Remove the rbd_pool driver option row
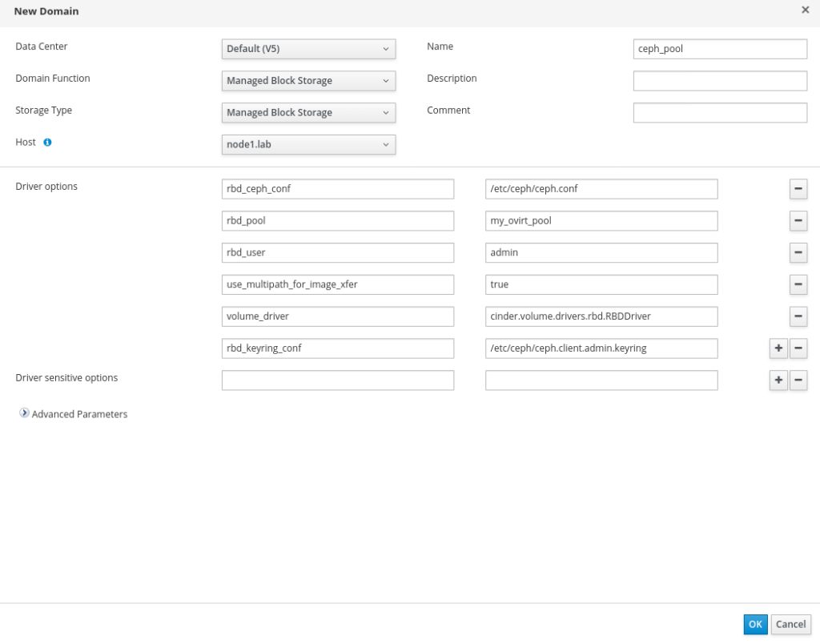This screenshot has width=820, height=644. coord(798,221)
